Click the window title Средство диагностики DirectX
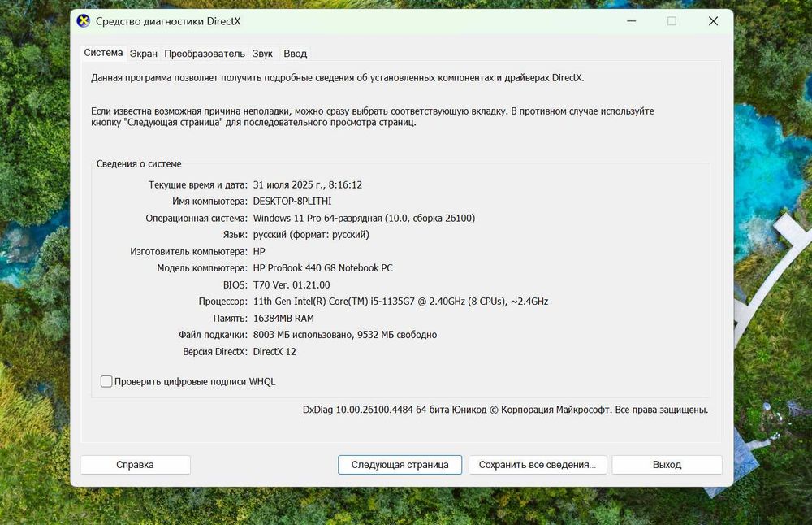 [x=168, y=21]
